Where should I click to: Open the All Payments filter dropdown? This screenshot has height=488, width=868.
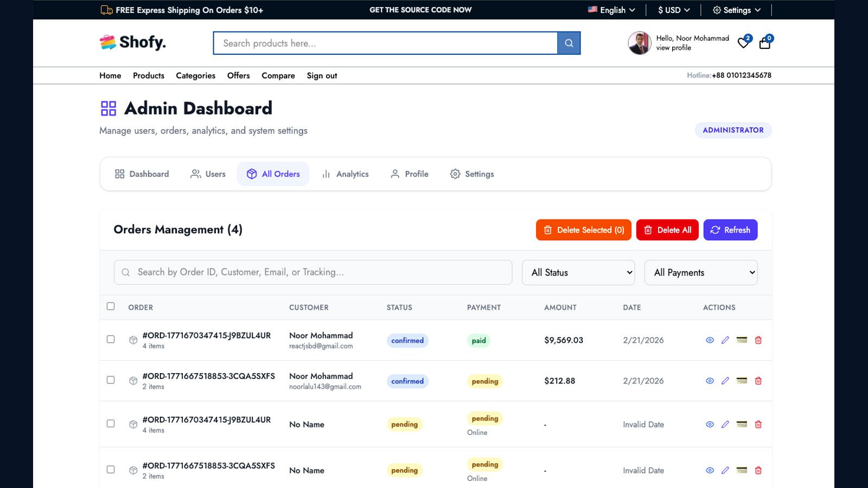tap(701, 273)
